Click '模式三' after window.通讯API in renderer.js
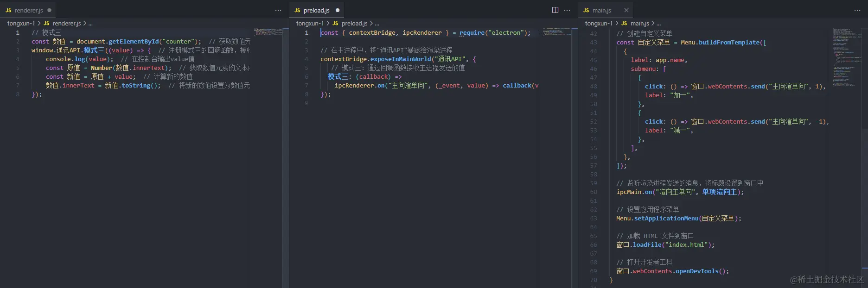868x288 pixels. (94, 50)
